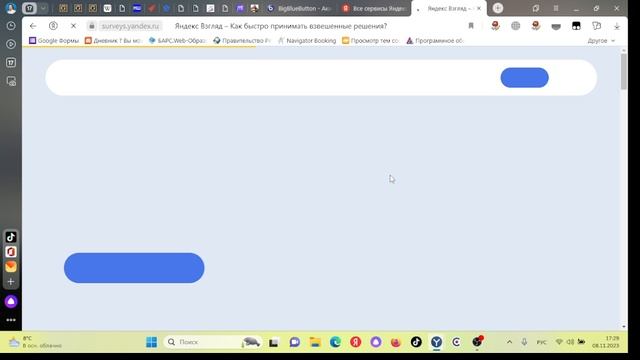This screenshot has height=360, width=640.
Task: Go back with the browser back arrow
Action: (33, 26)
